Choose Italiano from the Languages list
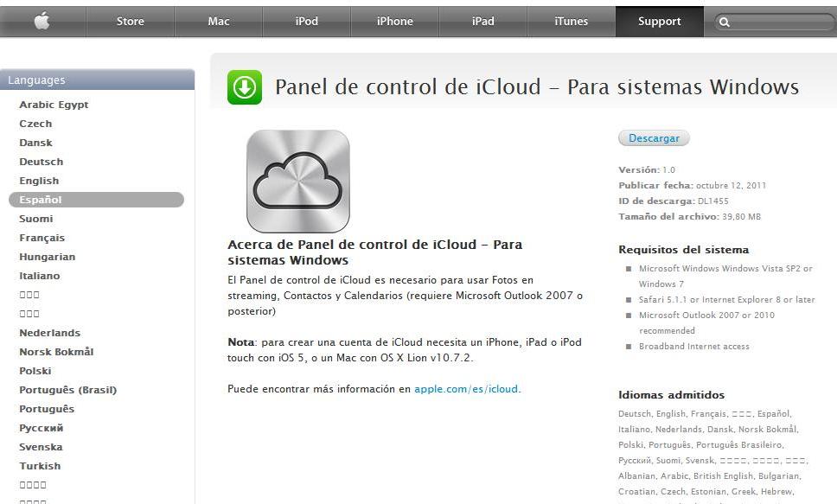This screenshot has width=837, height=504. tap(40, 275)
